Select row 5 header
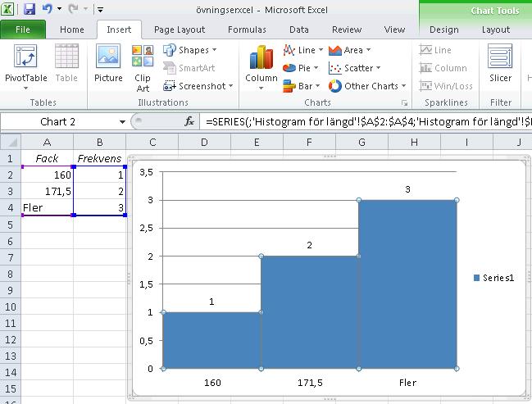 [x=10, y=225]
